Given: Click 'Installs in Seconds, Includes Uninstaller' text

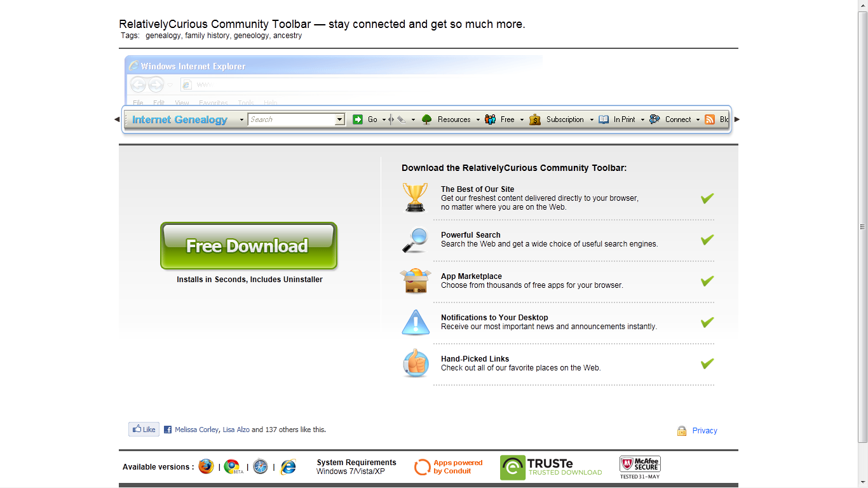Looking at the screenshot, I should pos(250,280).
